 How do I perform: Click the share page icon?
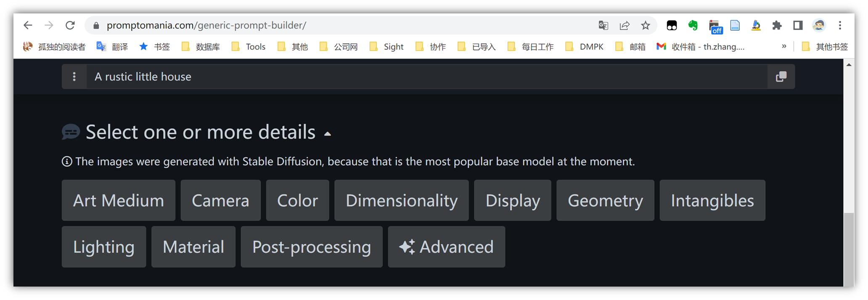point(625,26)
